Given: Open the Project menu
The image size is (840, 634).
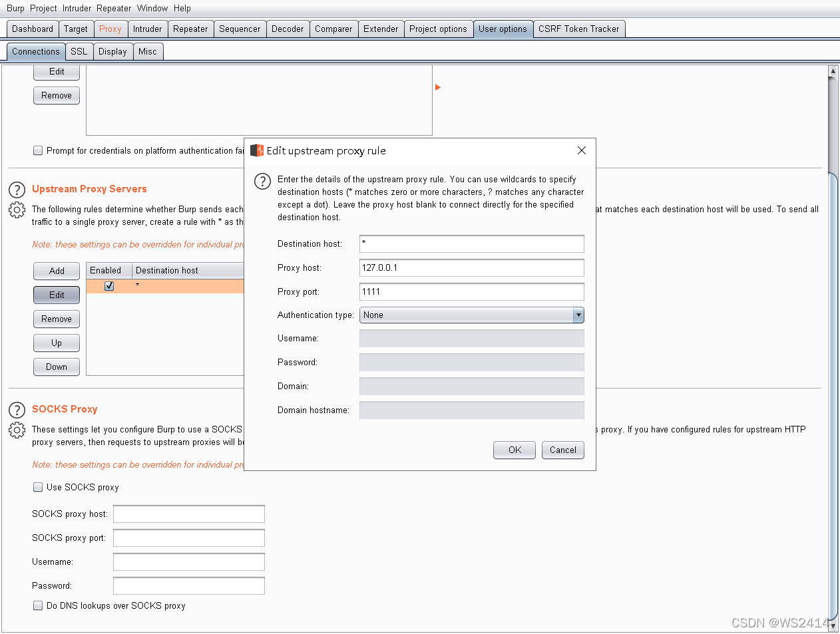Looking at the screenshot, I should (x=43, y=8).
